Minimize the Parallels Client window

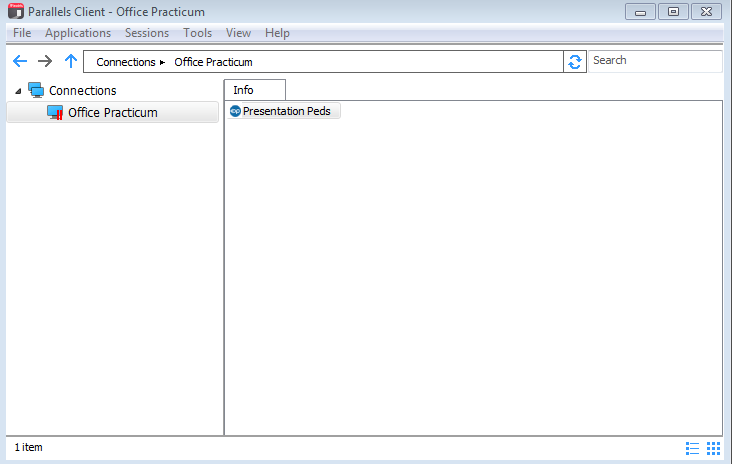point(640,12)
